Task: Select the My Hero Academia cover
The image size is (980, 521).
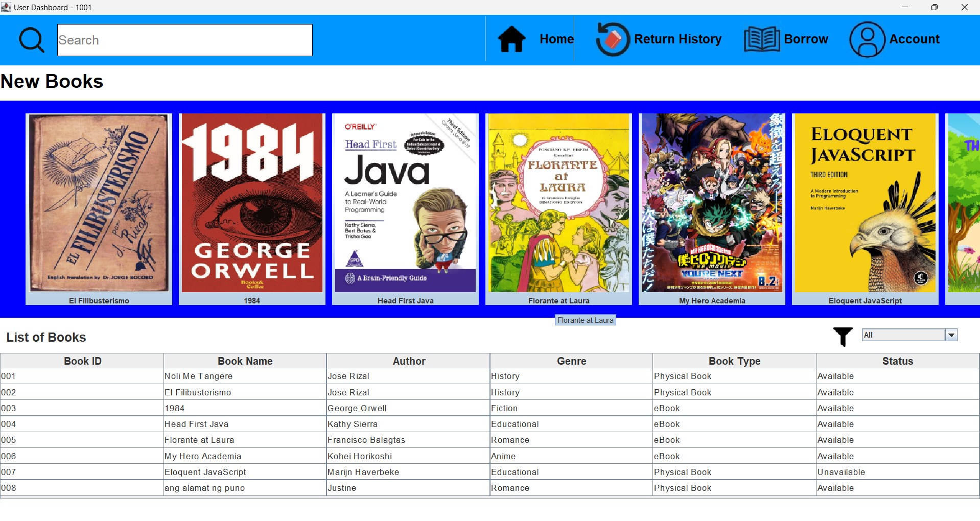Action: click(712, 203)
